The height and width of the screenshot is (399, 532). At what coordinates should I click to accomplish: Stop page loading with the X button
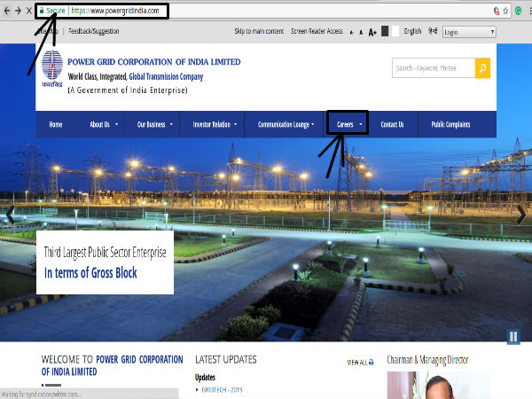[29, 11]
